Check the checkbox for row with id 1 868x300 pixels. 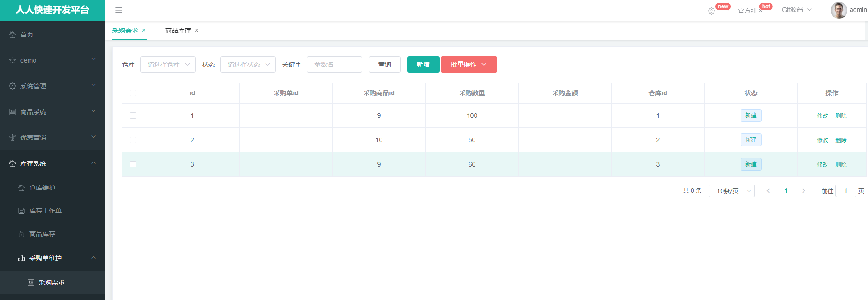[133, 115]
